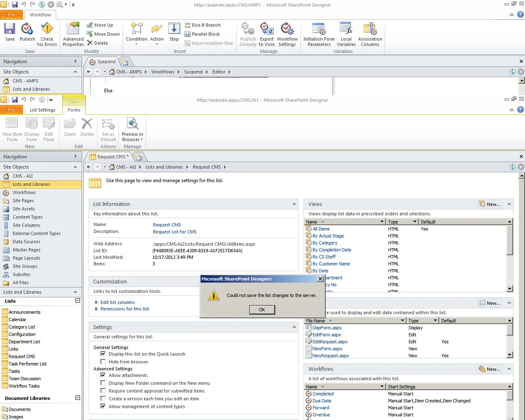The image size is (525, 420).
Task: Move workflow step down
Action: (103, 34)
